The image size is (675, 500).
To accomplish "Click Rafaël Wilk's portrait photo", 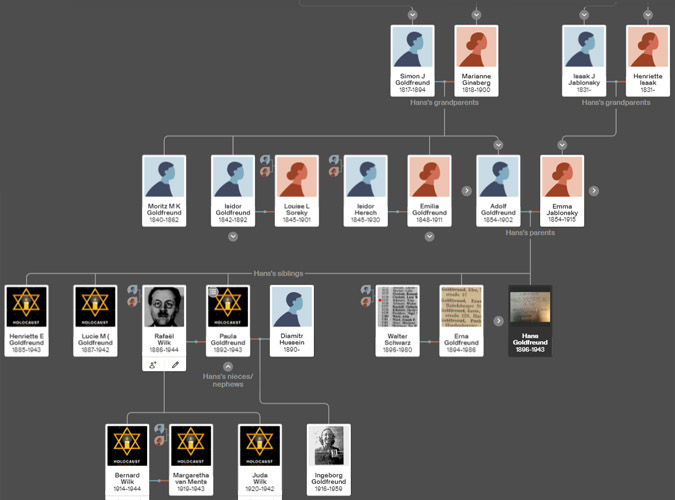I will [x=164, y=307].
